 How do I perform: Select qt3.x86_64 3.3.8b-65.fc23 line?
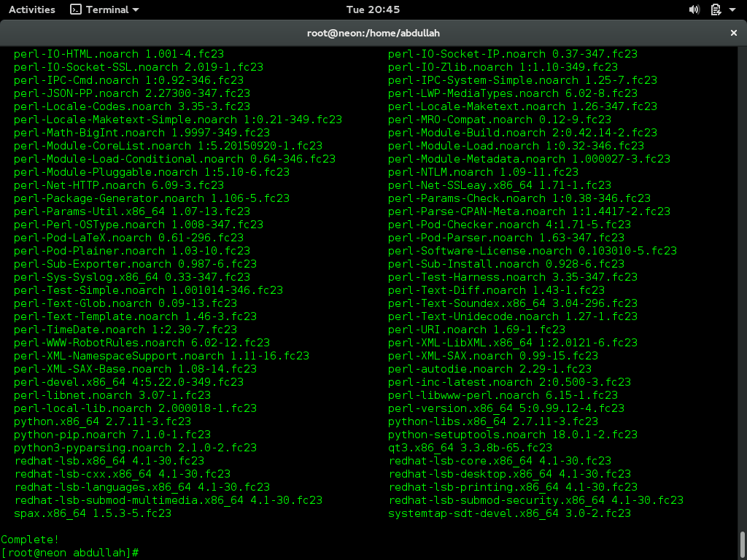point(471,448)
